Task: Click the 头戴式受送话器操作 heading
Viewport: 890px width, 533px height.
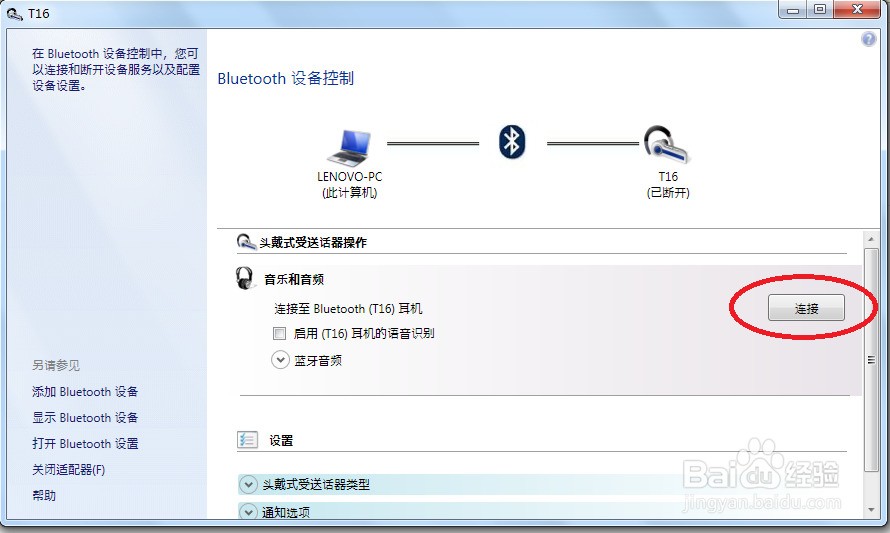Action: tap(313, 242)
